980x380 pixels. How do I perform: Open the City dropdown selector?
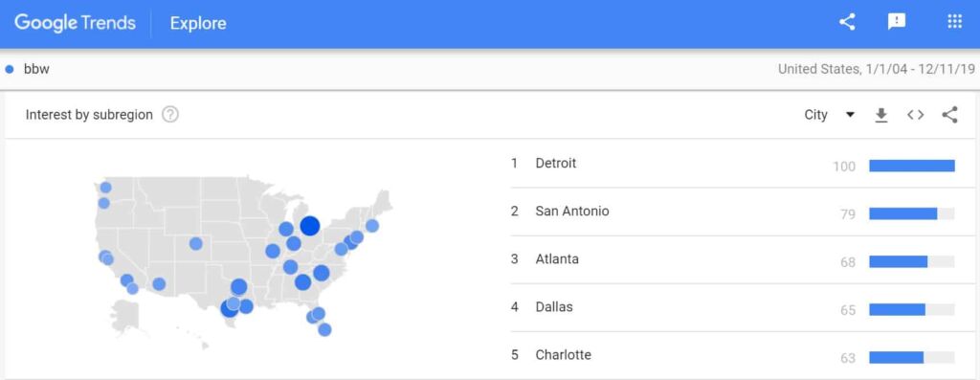[830, 115]
